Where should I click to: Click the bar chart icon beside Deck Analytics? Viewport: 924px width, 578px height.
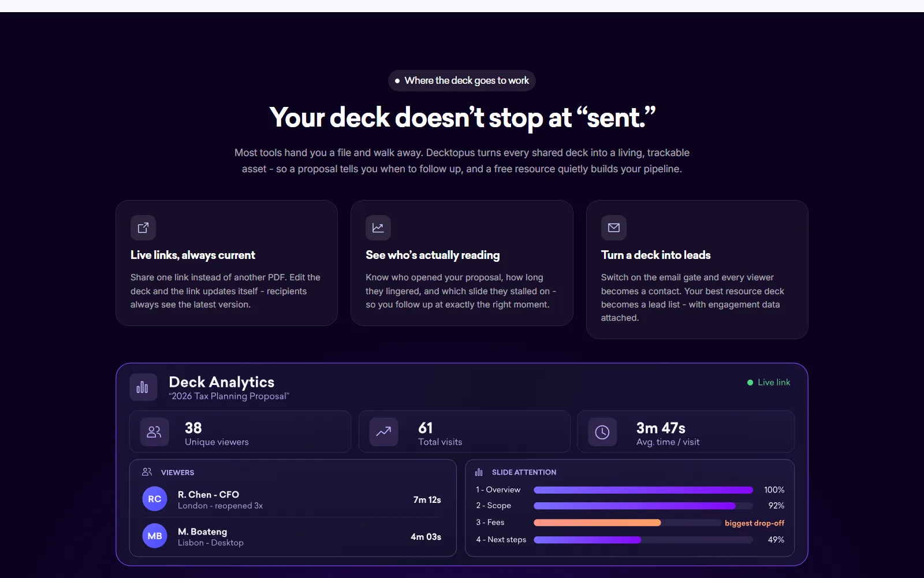143,387
